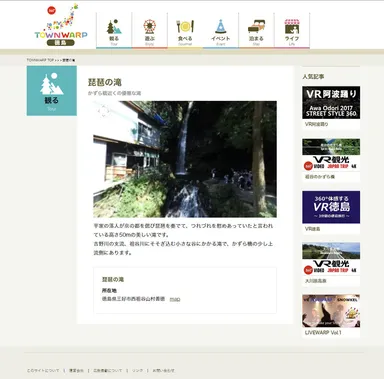The height and width of the screenshot is (379, 384).
Task: Click the TOWNWARP TOP breadcrumb link
Action: tap(40, 60)
